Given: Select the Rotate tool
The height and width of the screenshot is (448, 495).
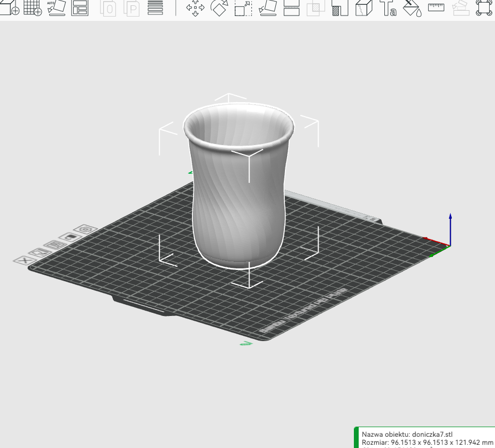Looking at the screenshot, I should coord(219,7).
